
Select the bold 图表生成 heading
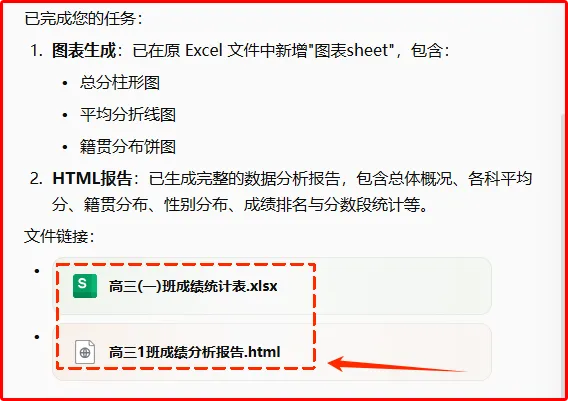[84, 50]
